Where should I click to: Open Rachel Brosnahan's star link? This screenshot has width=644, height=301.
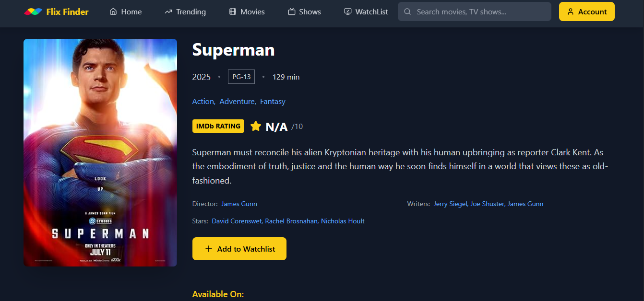(291, 221)
